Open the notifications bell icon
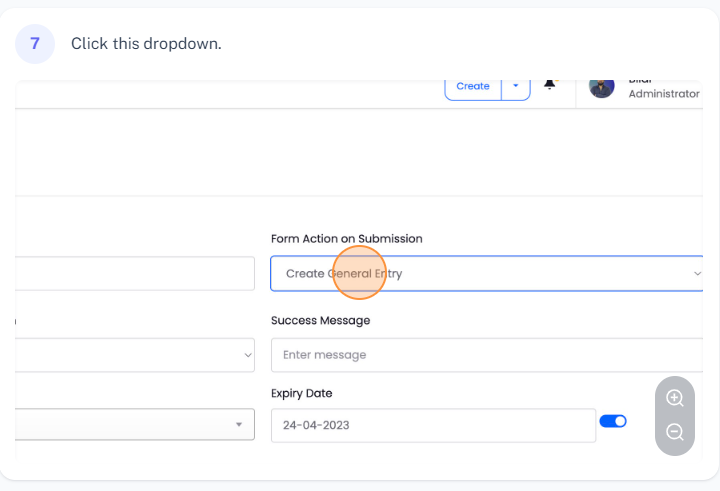Viewport: 720px width, 491px height. click(x=549, y=85)
